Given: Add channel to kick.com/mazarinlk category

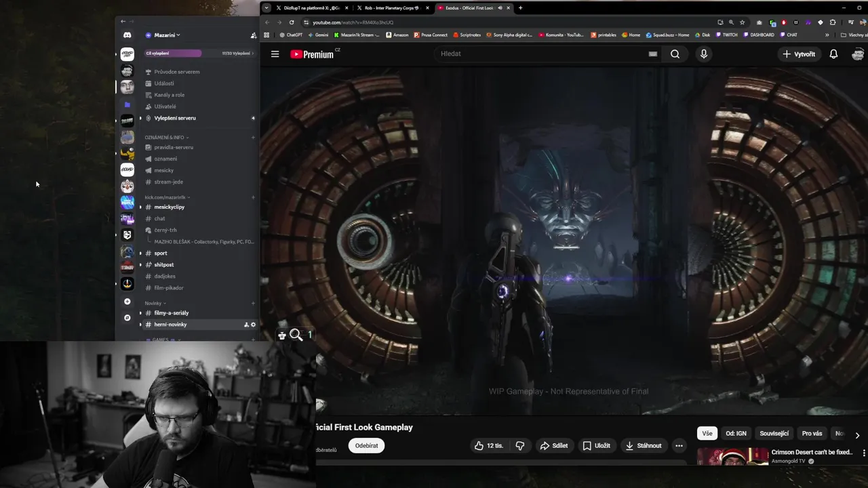Looking at the screenshot, I should 253,197.
